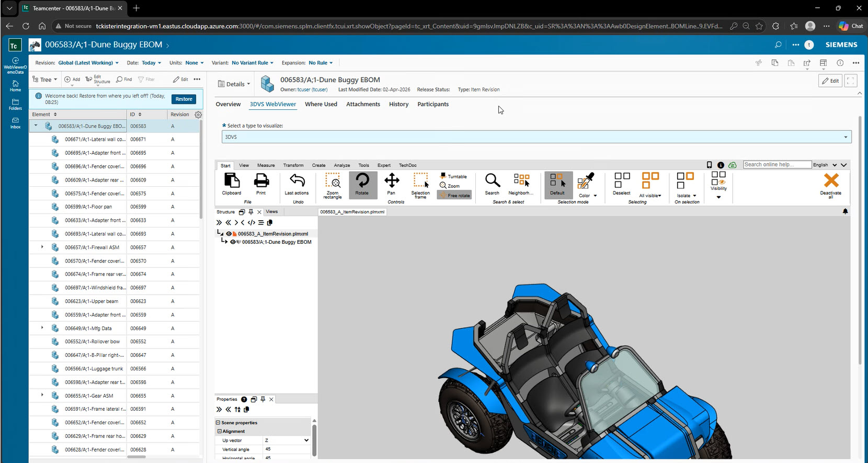Click the Restore button
Image resolution: width=868 pixels, height=463 pixels.
(x=184, y=99)
